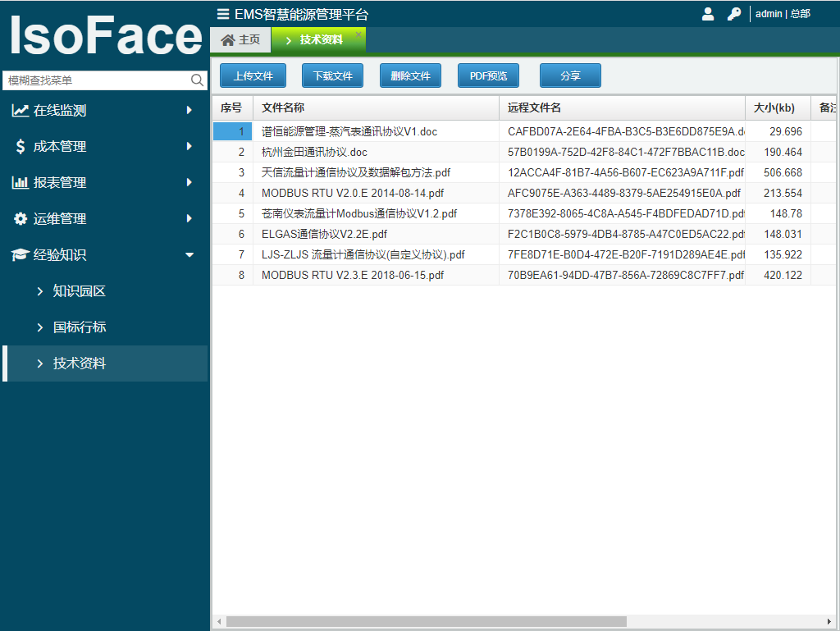Click the admin | 总部 user label
Viewport: 840px width, 631px height.
(x=783, y=14)
